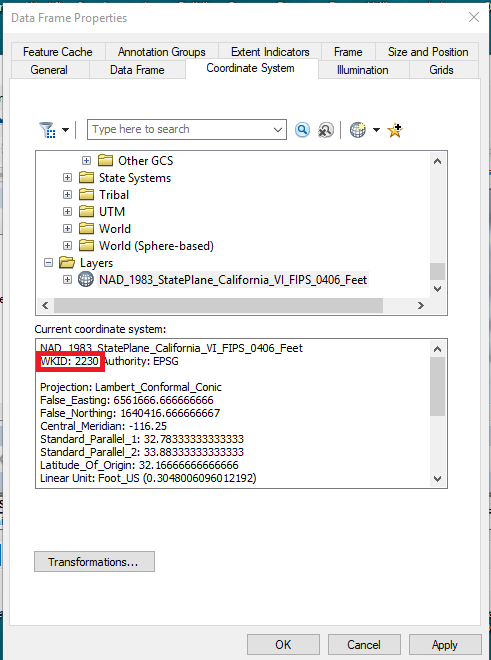Select the Other GCS tree item
Viewport: 491px width, 660px height.
pyautogui.click(x=145, y=161)
